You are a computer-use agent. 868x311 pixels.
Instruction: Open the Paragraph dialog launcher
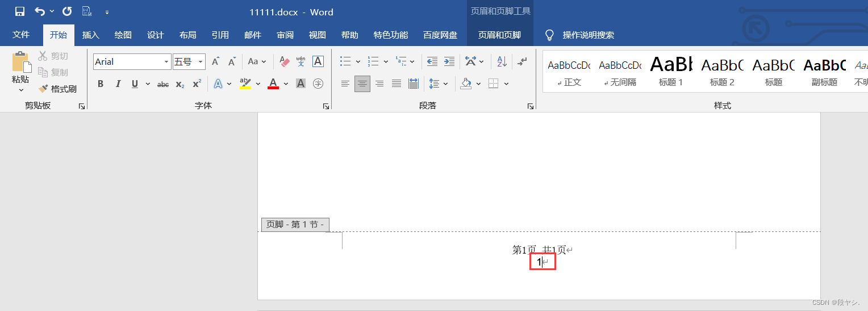530,106
